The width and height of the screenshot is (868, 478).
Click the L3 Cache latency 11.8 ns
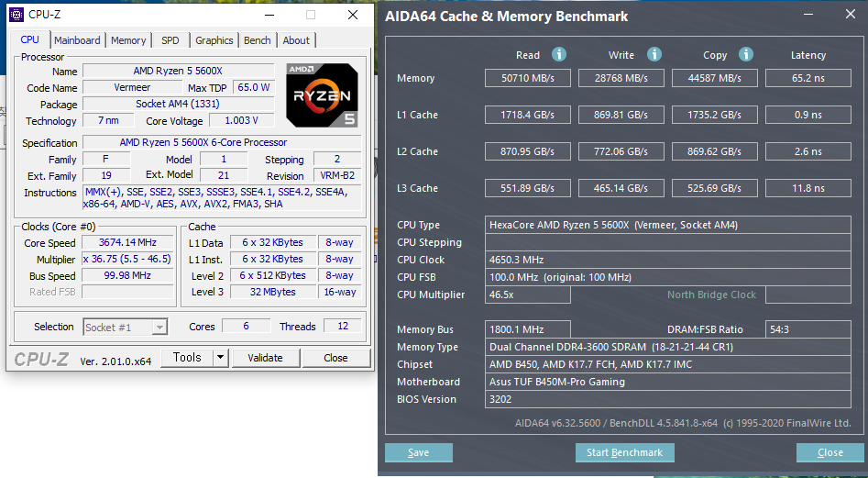click(x=808, y=188)
